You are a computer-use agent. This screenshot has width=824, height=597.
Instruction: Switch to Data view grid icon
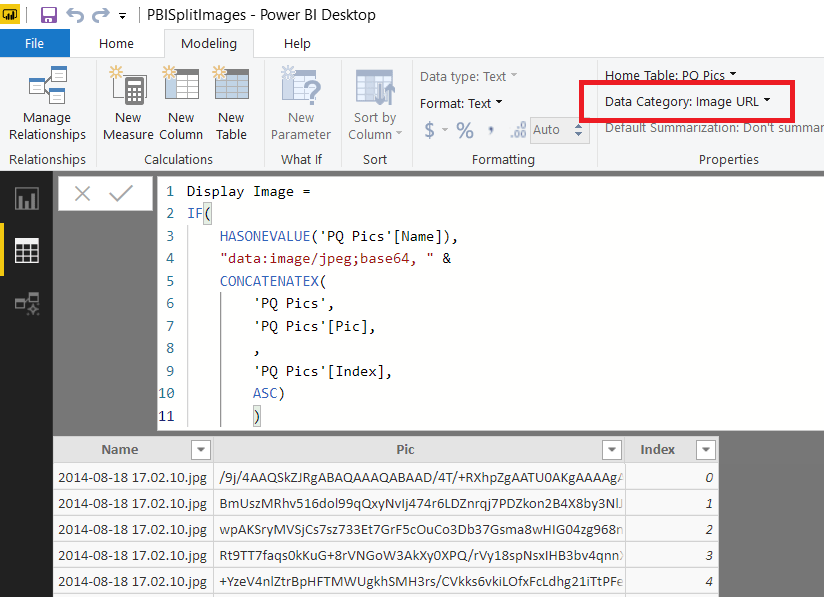point(27,250)
